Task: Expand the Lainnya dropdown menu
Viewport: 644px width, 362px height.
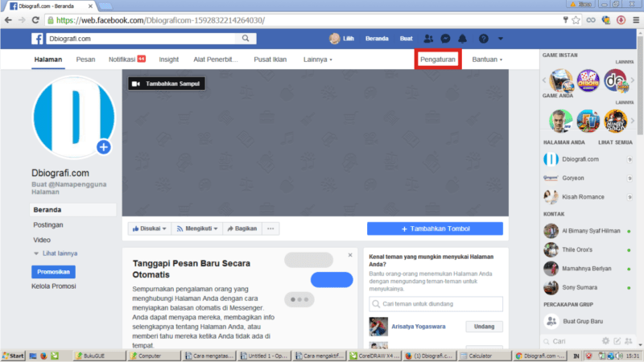Action: click(x=317, y=60)
